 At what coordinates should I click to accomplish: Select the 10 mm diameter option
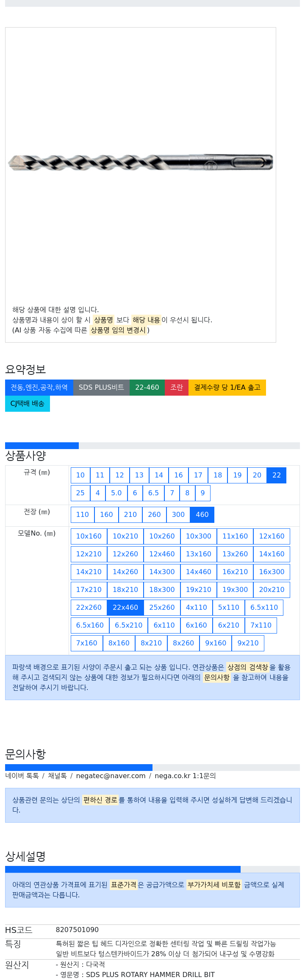click(80, 475)
